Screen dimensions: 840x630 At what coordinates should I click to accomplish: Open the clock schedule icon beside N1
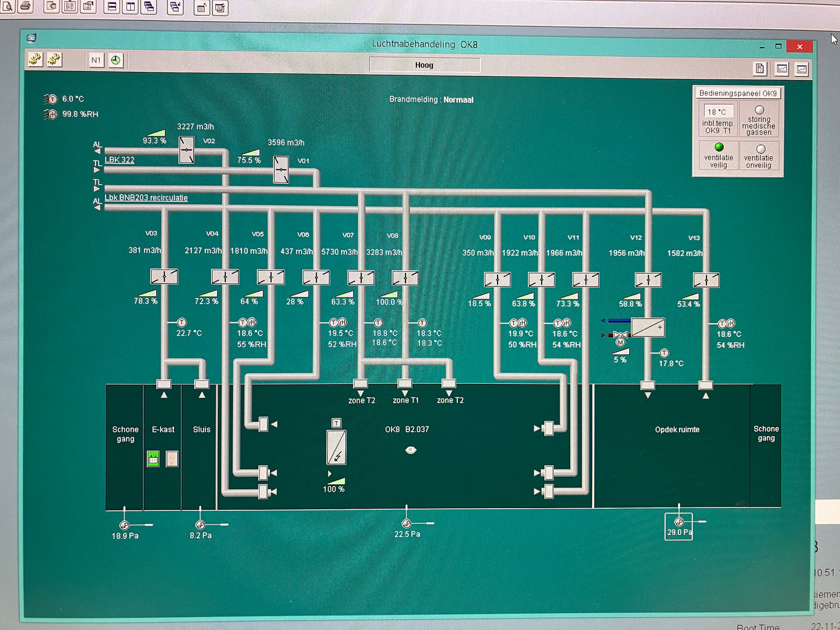(116, 60)
